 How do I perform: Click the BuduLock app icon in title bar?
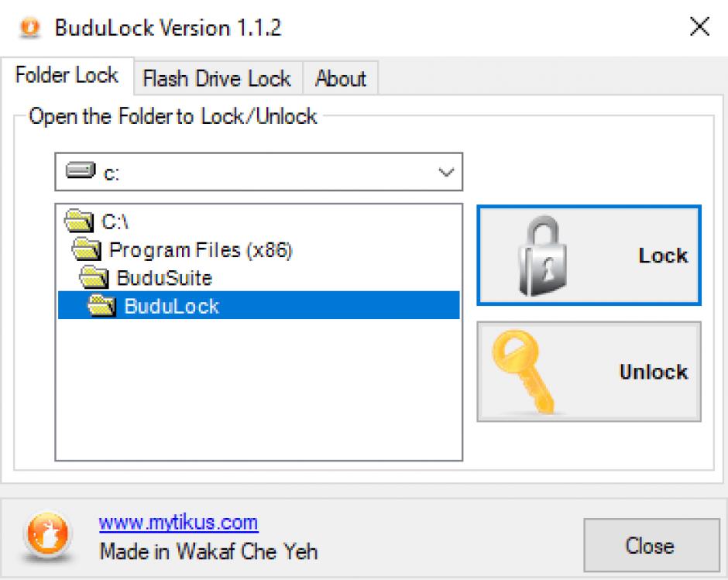tap(30, 27)
